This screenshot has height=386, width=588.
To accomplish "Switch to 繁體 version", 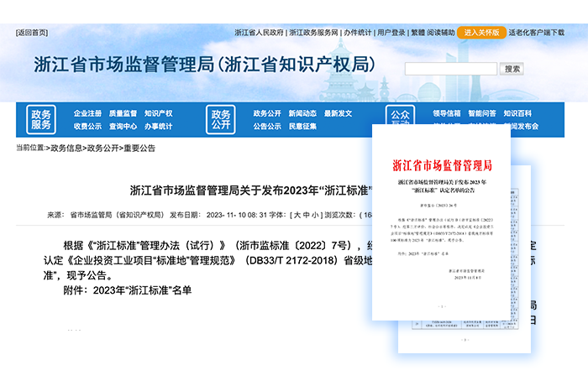I will point(417,33).
